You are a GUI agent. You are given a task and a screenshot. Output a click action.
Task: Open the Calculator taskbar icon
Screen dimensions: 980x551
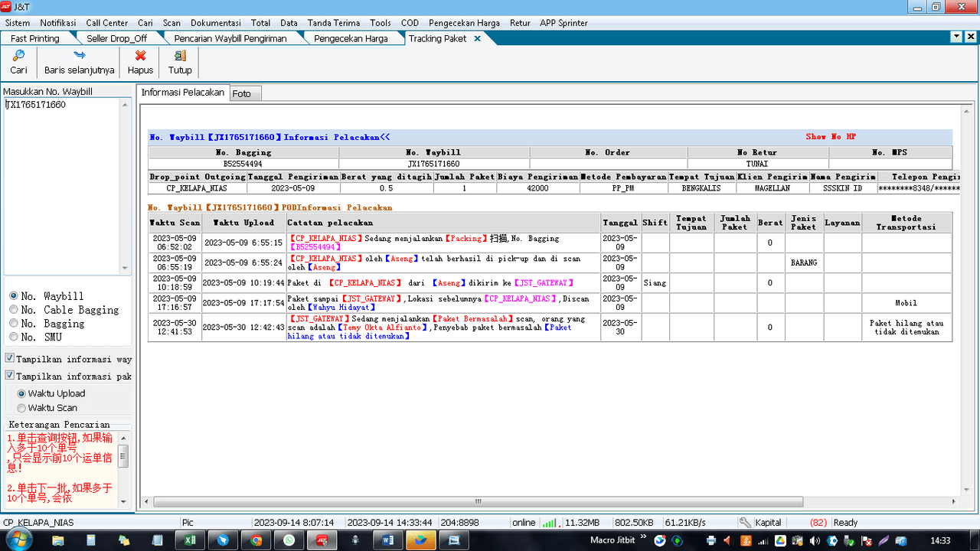click(x=91, y=540)
